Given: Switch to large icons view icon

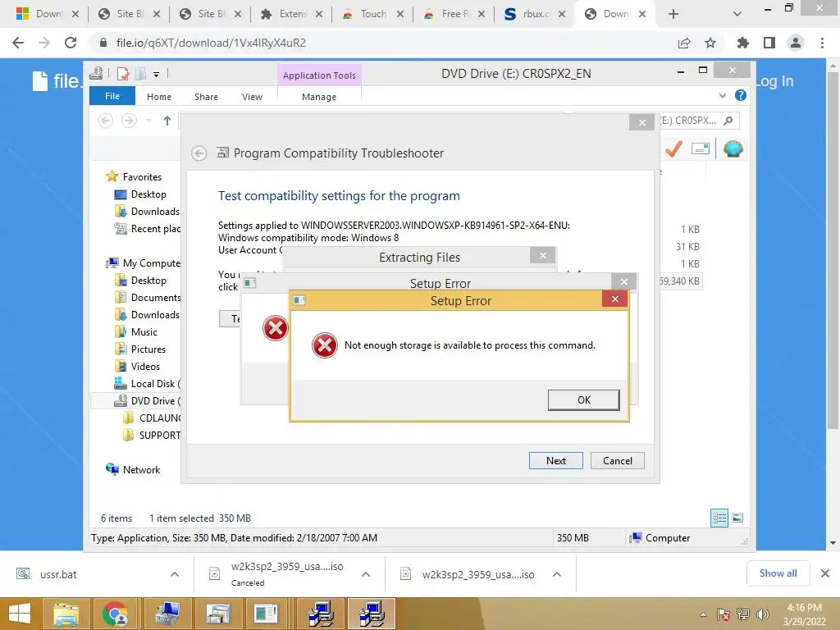Looking at the screenshot, I should [737, 518].
